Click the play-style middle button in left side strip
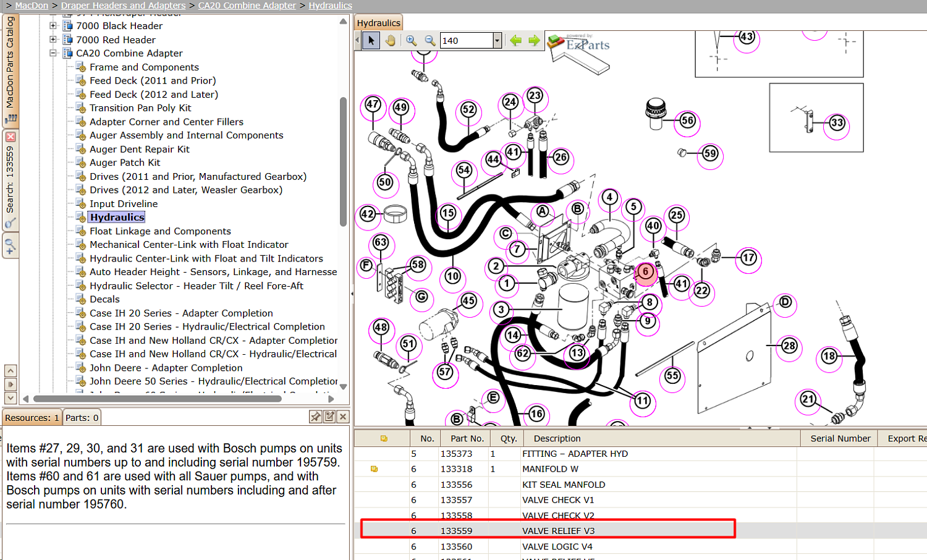Screen dimensions: 927x560 [11, 384]
